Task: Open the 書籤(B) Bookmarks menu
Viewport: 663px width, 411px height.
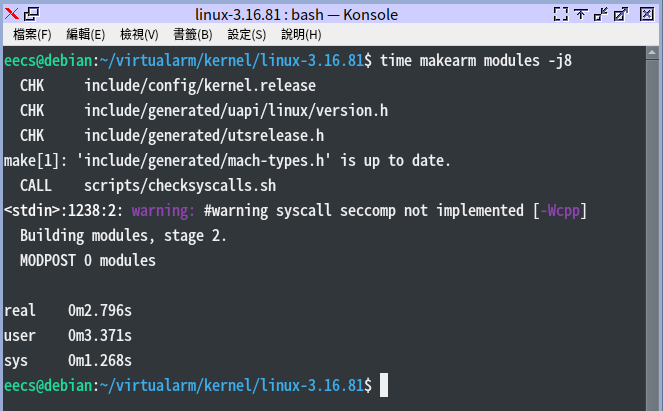Action: click(194, 34)
